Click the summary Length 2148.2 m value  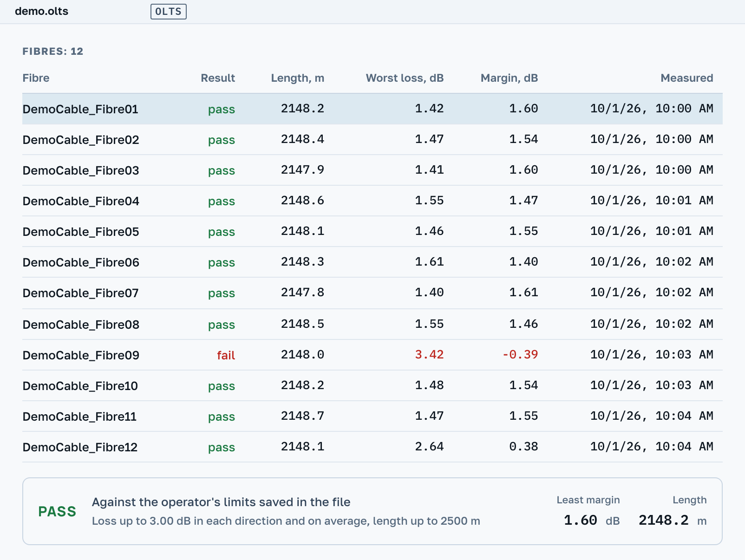[673, 521]
